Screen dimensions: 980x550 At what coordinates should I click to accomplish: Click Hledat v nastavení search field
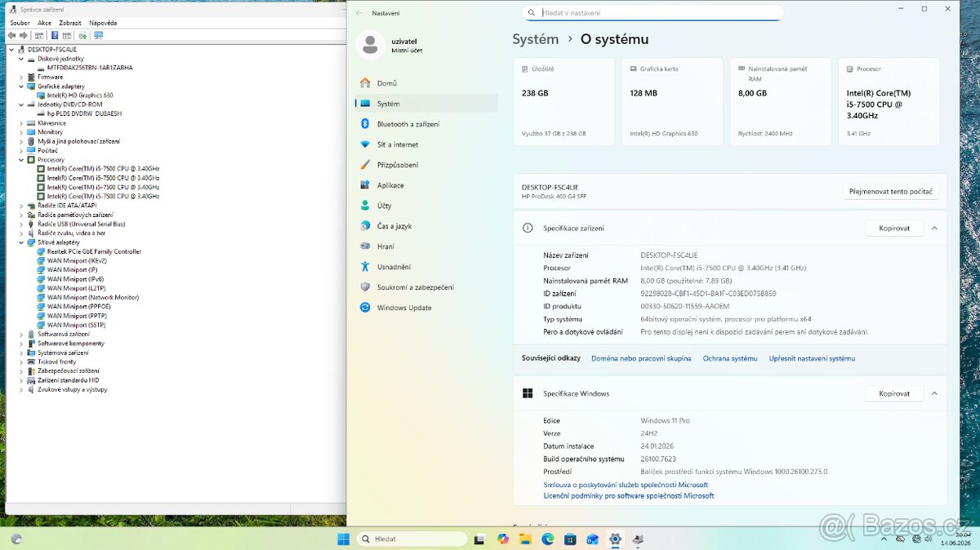coord(653,13)
